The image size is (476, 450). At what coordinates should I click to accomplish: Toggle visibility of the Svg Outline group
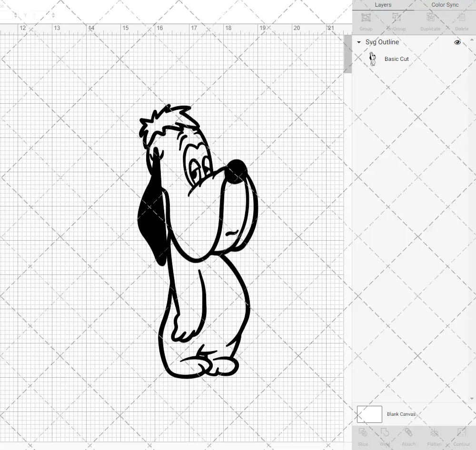click(x=457, y=42)
